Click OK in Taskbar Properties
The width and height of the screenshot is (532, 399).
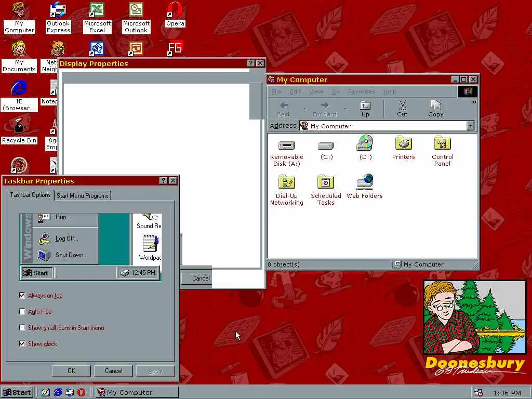tap(71, 371)
